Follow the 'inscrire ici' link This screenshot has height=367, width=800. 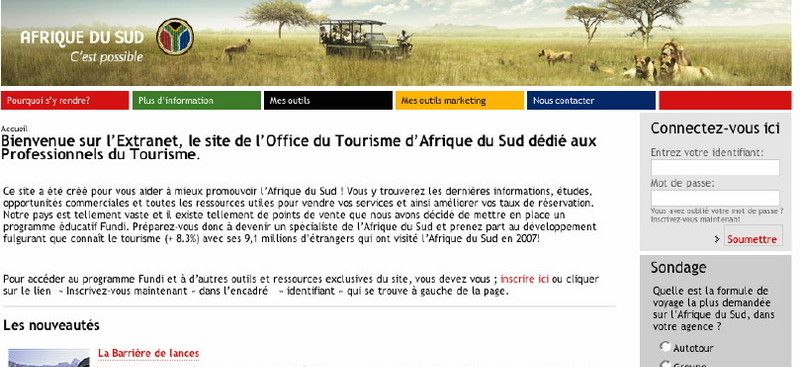(524, 279)
